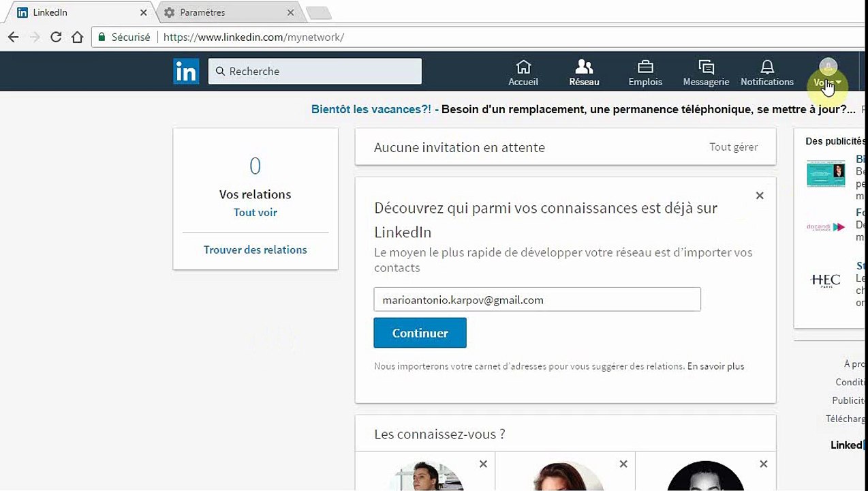Open the Notifications bell icon
The width and height of the screenshot is (868, 491).
767,72
